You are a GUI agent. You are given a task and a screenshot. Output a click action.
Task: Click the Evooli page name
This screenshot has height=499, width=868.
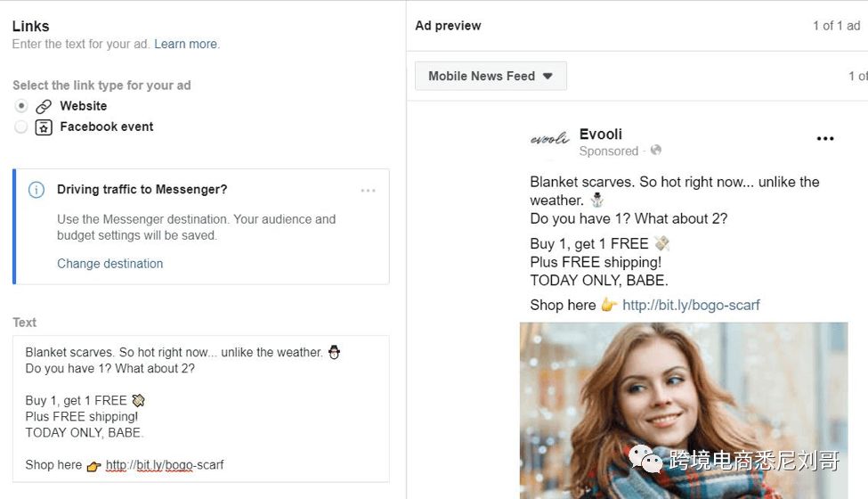tap(601, 134)
